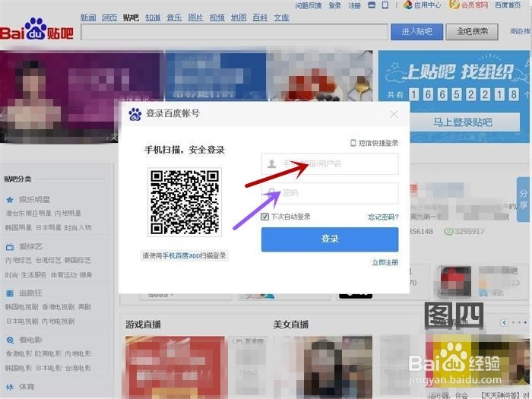The width and height of the screenshot is (532, 399).
Task: Click the TV icon next to 爱综艺
Action: point(10,247)
